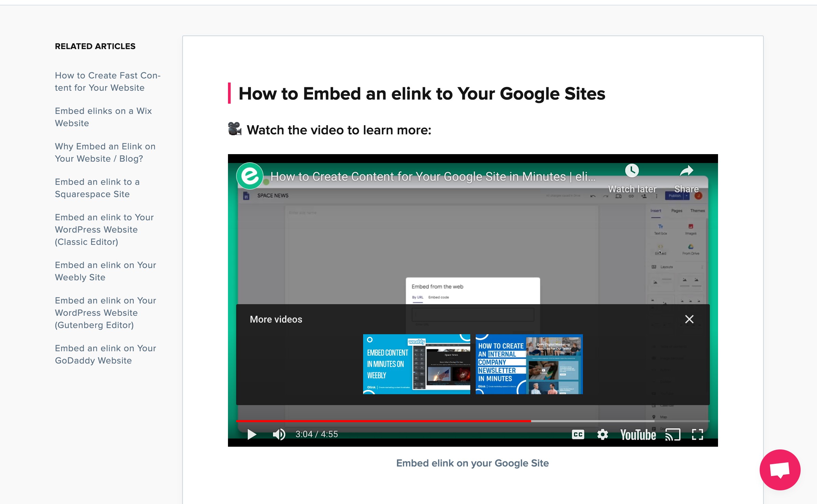Click the 3:04 / 4:55 time display
Viewport: 817px width, 504px height.
click(316, 434)
